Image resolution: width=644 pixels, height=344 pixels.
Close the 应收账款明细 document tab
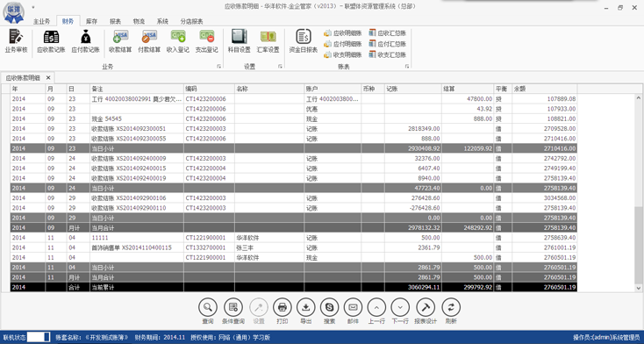[x=48, y=78]
